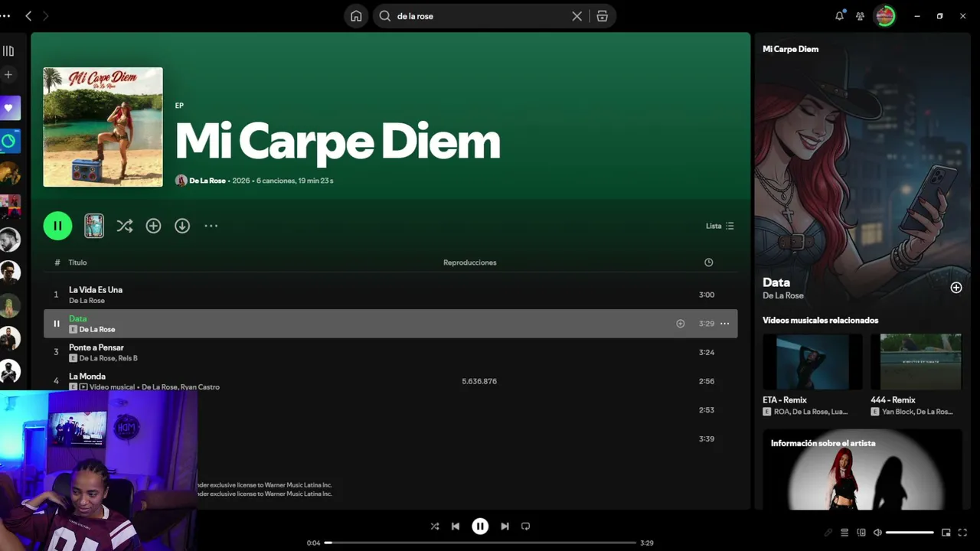
Task: Open more options for the EP
Action: [211, 226]
